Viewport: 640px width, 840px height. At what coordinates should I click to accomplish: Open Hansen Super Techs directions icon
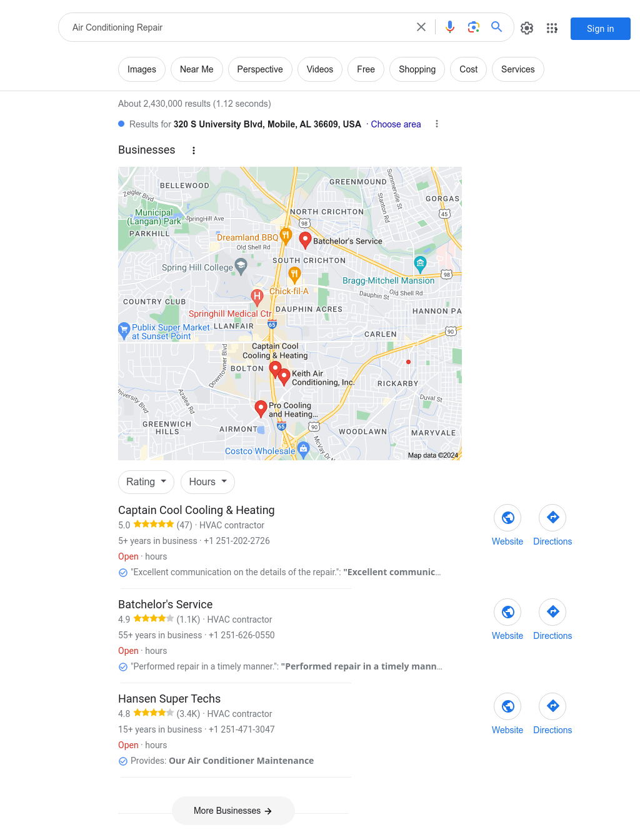[x=552, y=706]
